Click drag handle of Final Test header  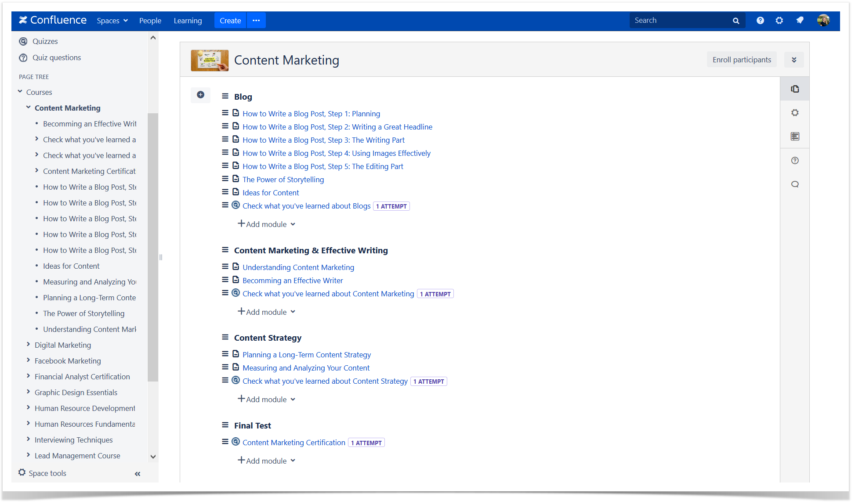pos(225,425)
